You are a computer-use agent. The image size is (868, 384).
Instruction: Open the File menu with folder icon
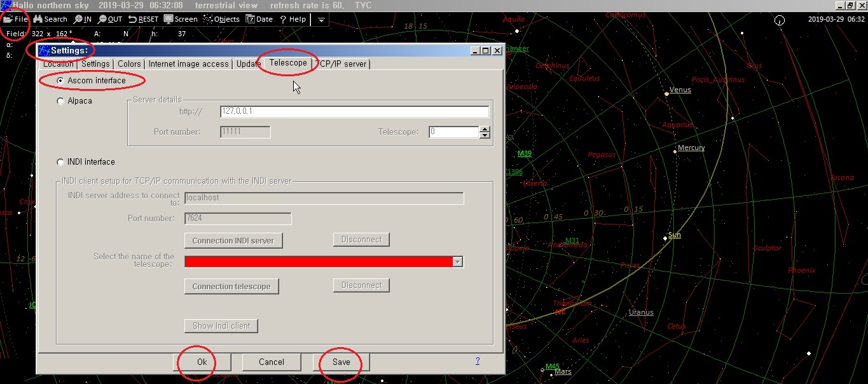click(x=16, y=19)
